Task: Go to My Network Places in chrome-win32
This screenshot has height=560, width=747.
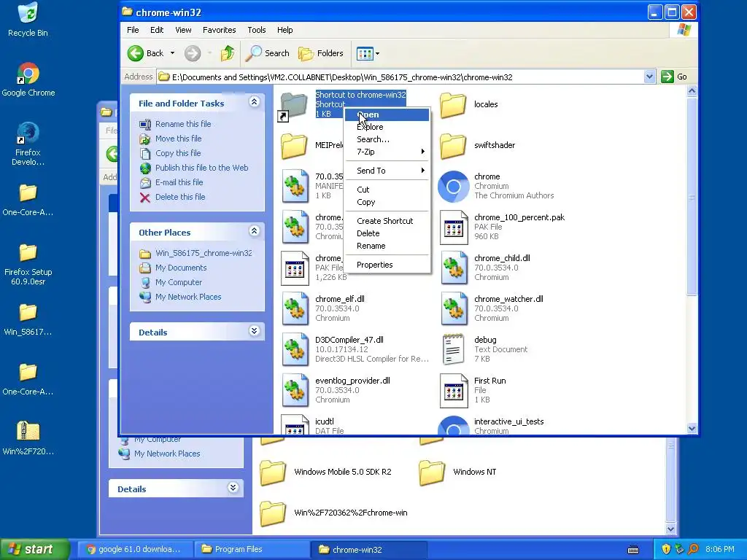Action: click(x=188, y=297)
